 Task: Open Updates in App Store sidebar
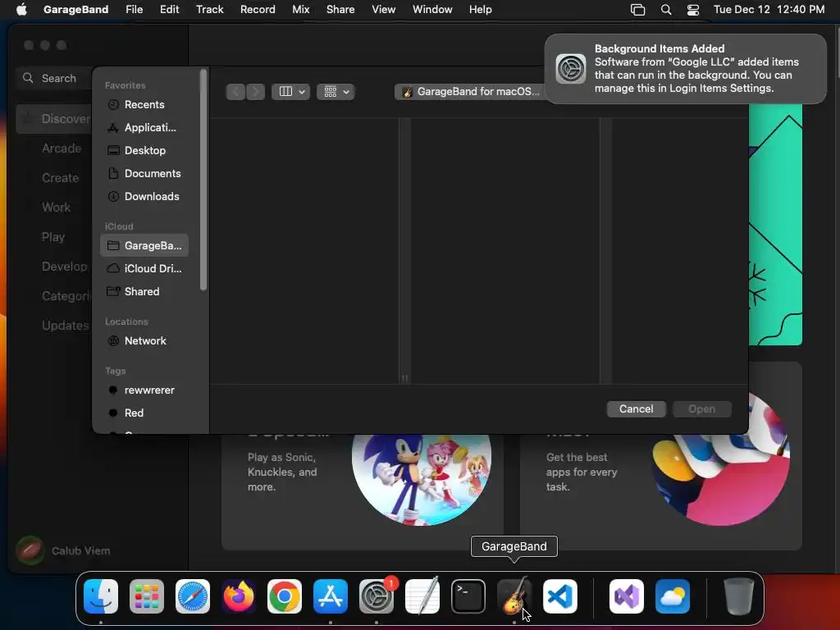66,326
